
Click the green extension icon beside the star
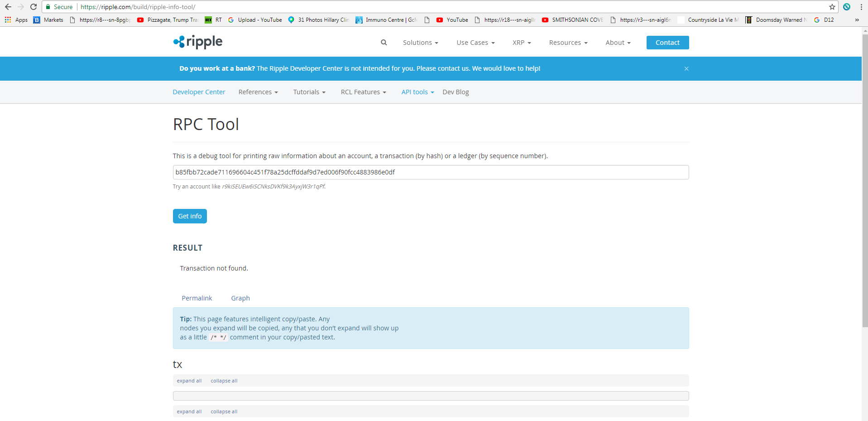(846, 7)
